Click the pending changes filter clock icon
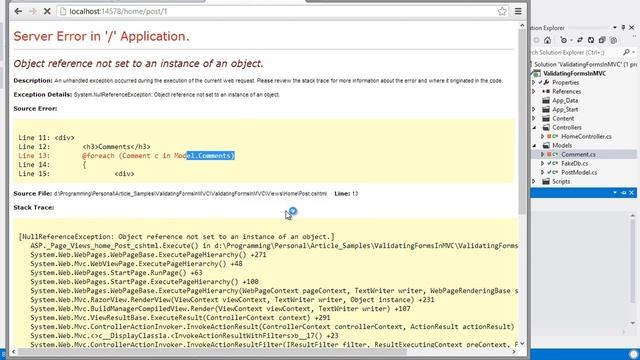The width and height of the screenshot is (640, 360). coord(563,40)
